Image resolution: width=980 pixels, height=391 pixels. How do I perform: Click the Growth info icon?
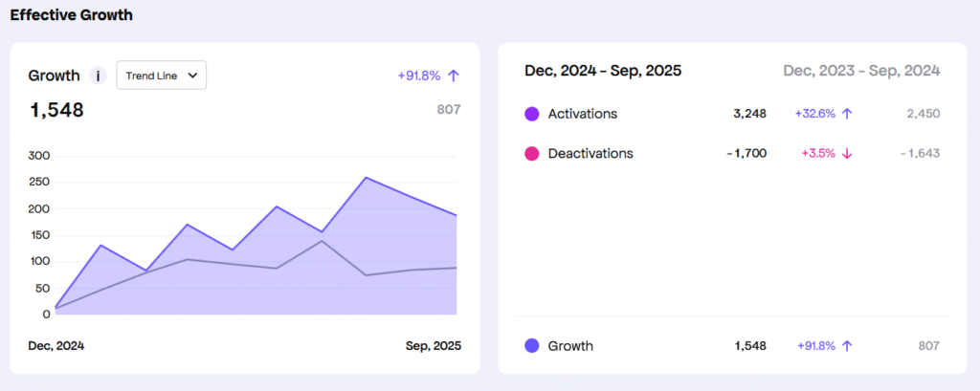(97, 76)
